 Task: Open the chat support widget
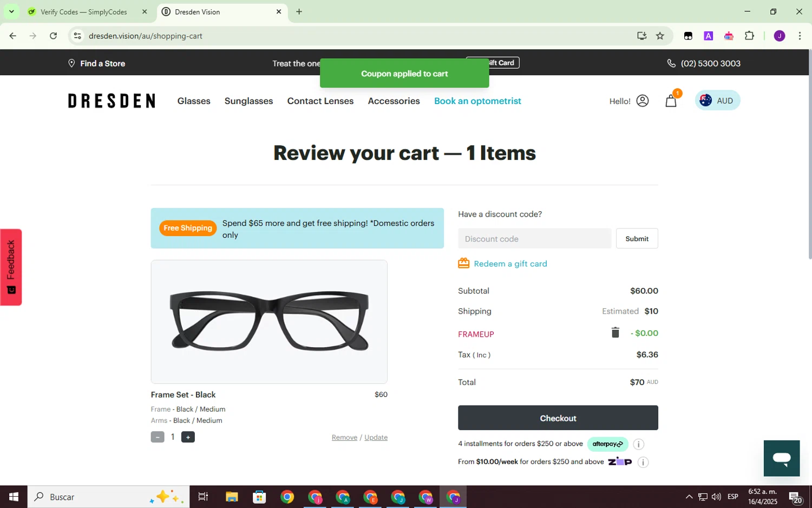click(781, 458)
